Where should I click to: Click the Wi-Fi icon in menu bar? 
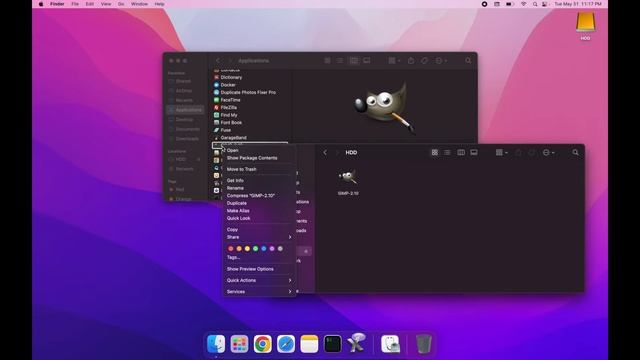click(x=523, y=4)
